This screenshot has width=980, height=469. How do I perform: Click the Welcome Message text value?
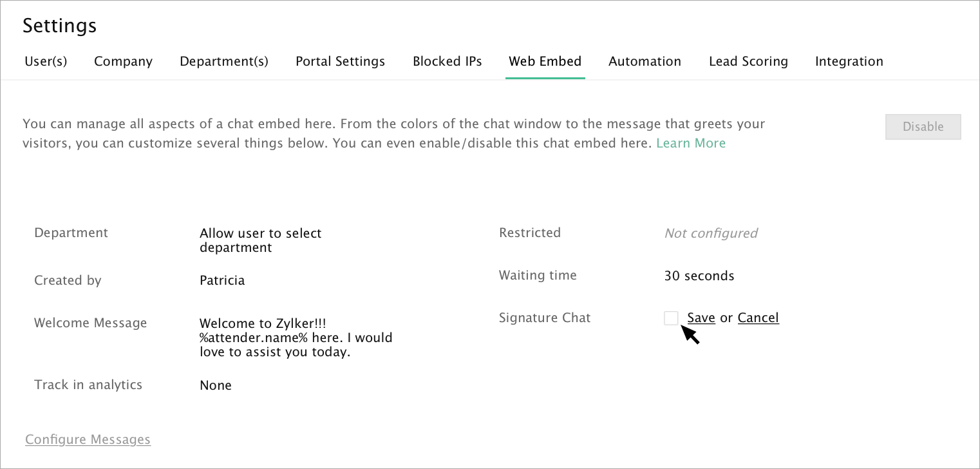[x=296, y=338]
